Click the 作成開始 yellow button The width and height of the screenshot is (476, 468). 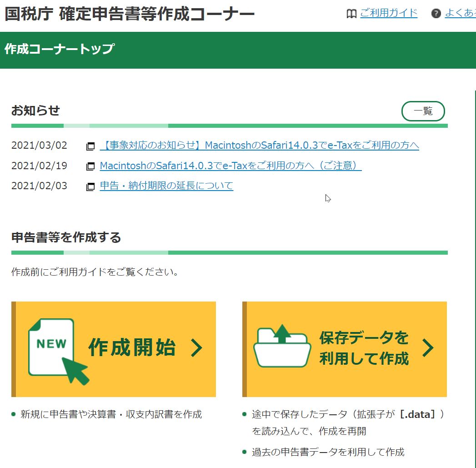pos(114,349)
